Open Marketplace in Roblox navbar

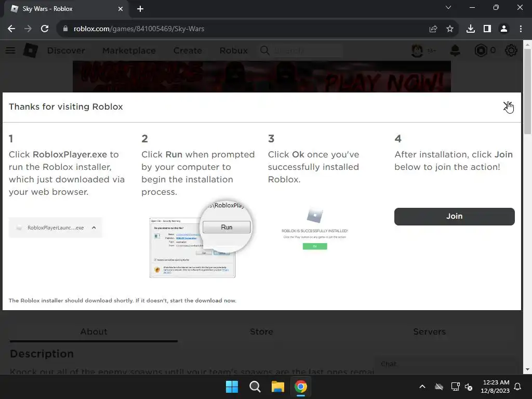(x=129, y=50)
